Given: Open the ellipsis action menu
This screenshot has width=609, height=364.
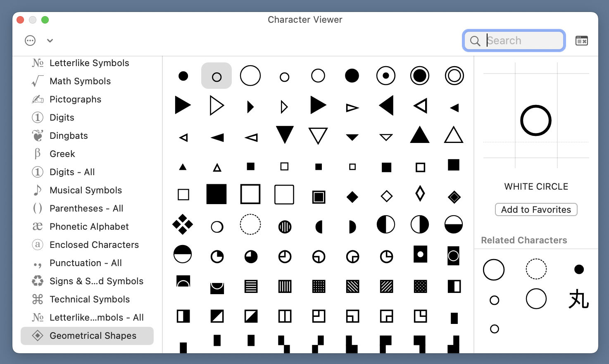Looking at the screenshot, I should [30, 40].
